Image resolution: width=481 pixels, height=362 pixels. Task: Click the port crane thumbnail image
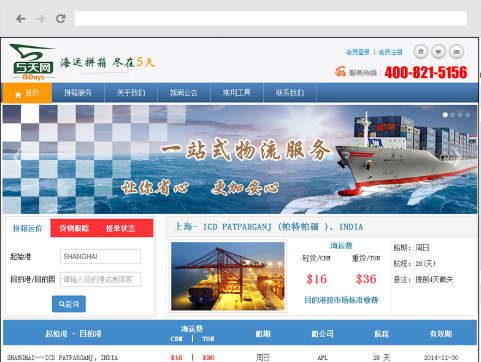[x=228, y=276]
